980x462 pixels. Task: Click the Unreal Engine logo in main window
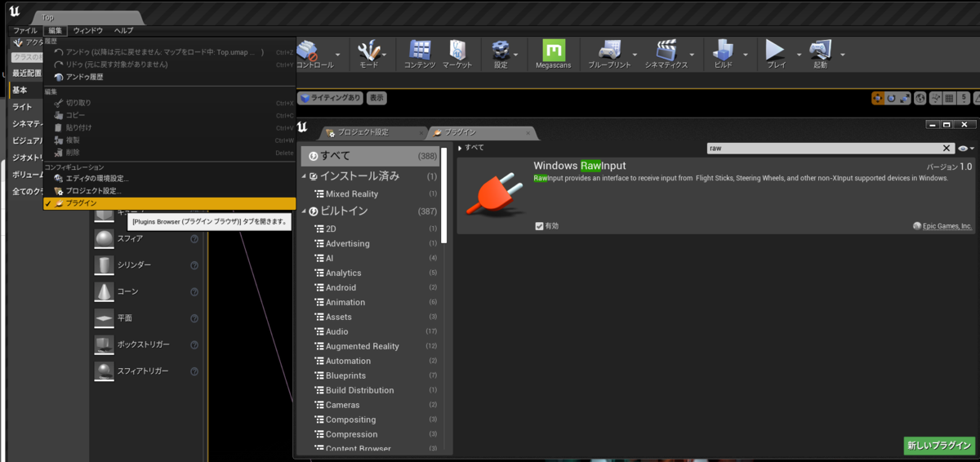pyautogui.click(x=15, y=13)
